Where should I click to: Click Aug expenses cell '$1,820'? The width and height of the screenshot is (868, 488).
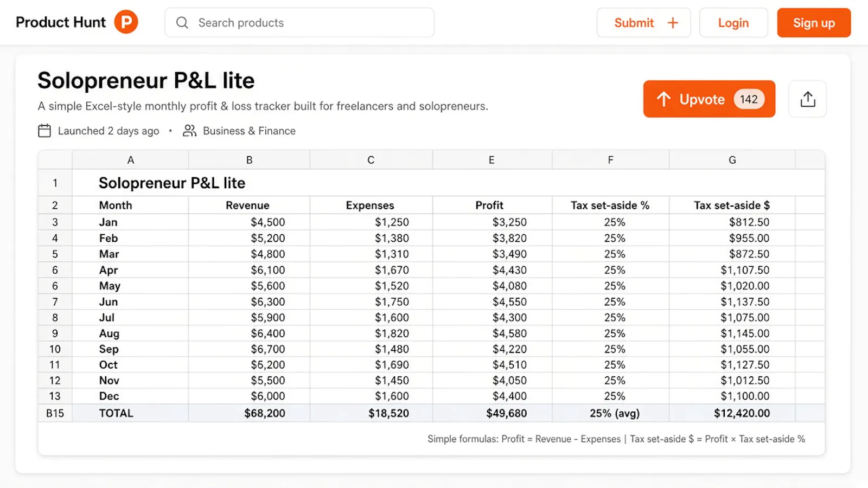tap(371, 333)
